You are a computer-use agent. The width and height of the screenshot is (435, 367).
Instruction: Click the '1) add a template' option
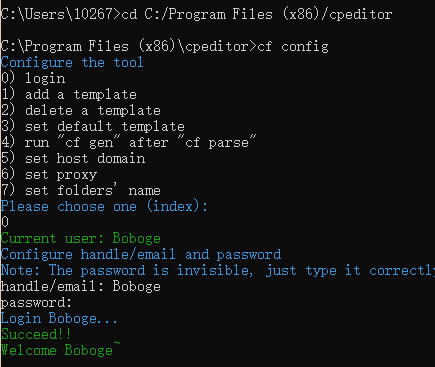[x=69, y=94]
